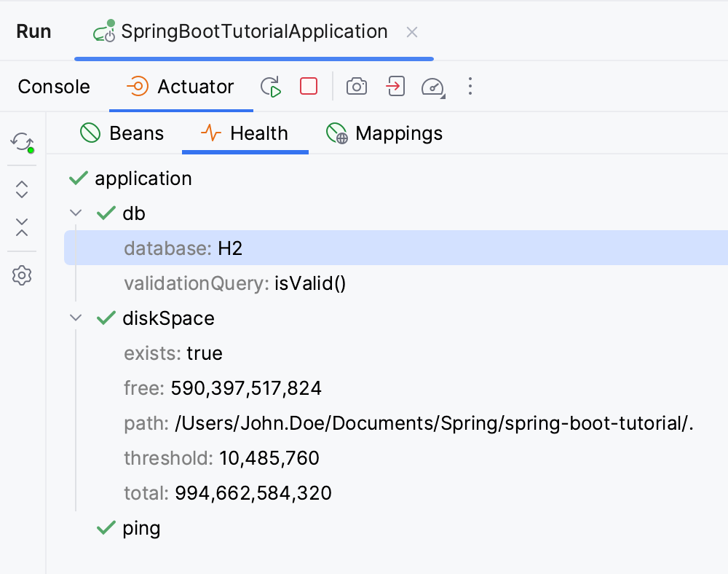728x574 pixels.
Task: Collapse all health tree nodes
Action: click(21, 228)
